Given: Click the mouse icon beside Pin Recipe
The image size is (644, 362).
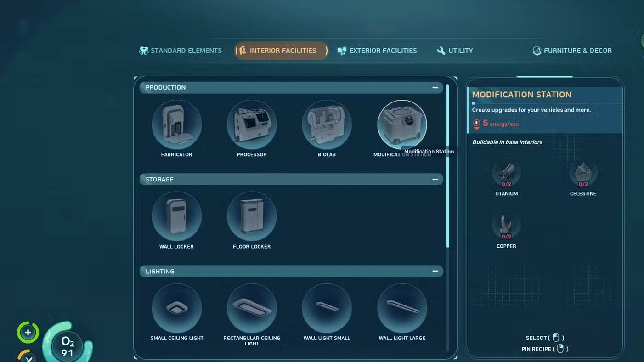Looking at the screenshot, I should pos(560,349).
